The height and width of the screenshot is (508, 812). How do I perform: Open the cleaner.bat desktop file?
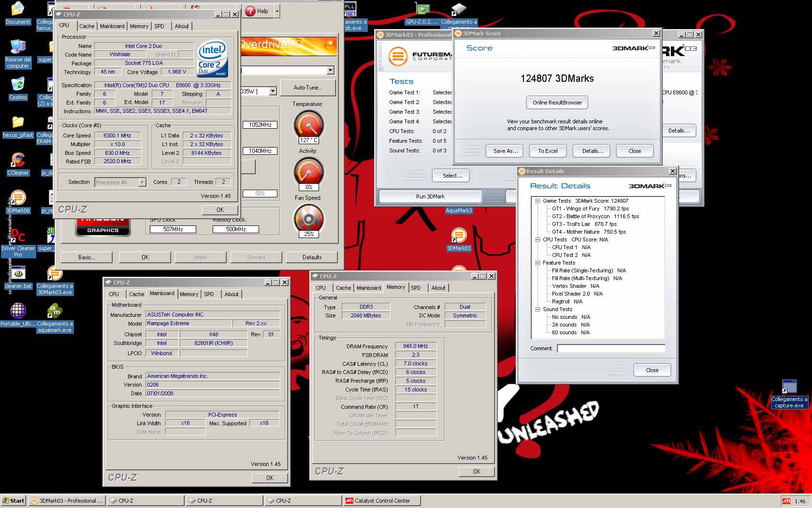click(x=18, y=273)
